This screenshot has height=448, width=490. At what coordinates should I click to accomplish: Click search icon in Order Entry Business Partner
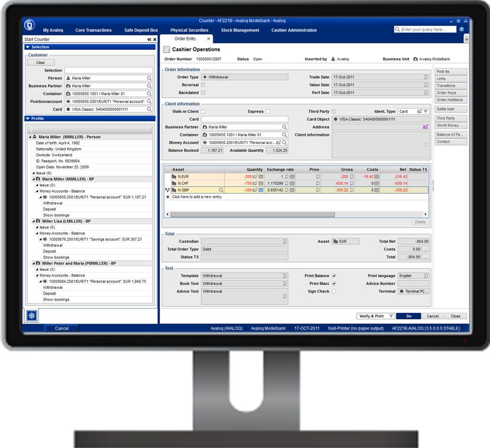[x=284, y=127]
